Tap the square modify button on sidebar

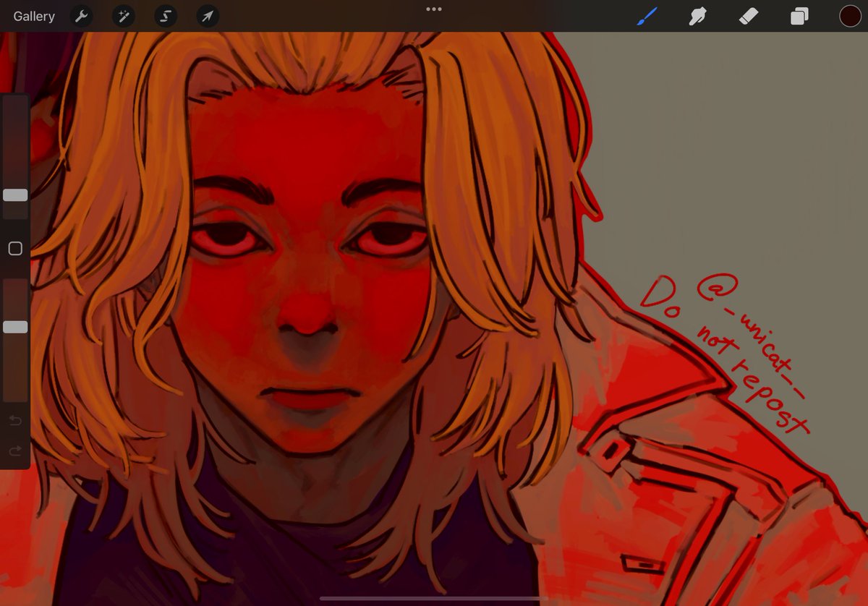pyautogui.click(x=15, y=249)
